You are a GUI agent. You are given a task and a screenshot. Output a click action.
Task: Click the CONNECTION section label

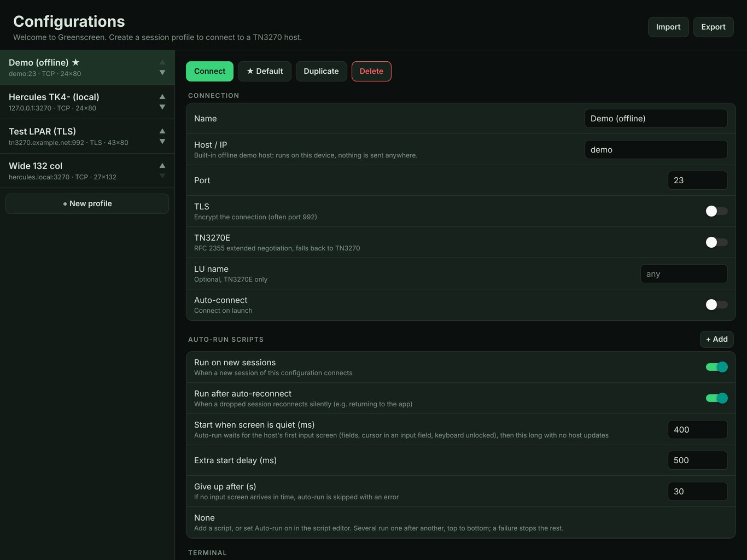click(x=213, y=96)
